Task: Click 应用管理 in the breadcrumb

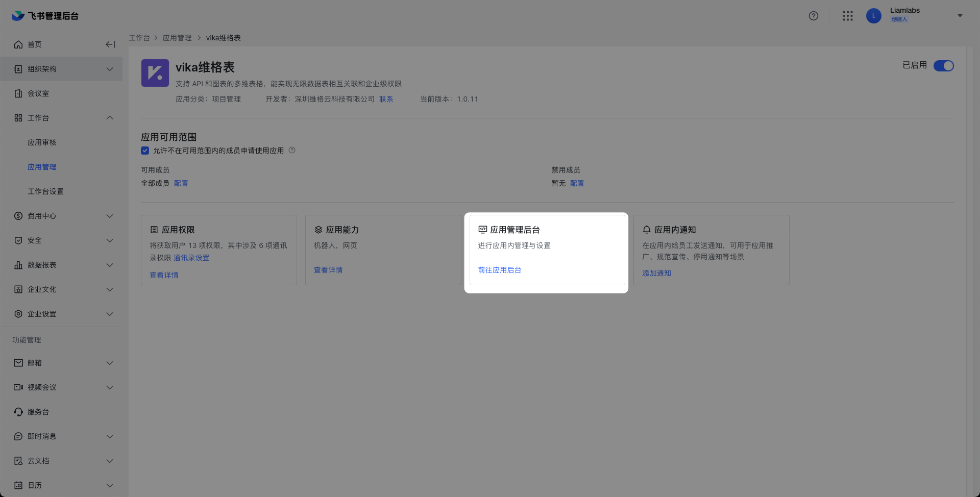Action: pos(177,38)
